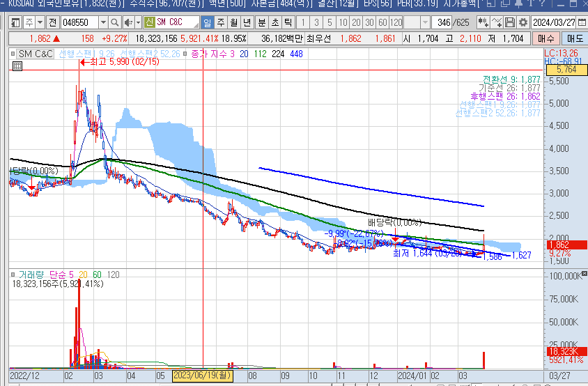The image size is (588, 386).
Task: Click the 18,323,156 volume value in quote bar
Action: pyautogui.click(x=156, y=38)
